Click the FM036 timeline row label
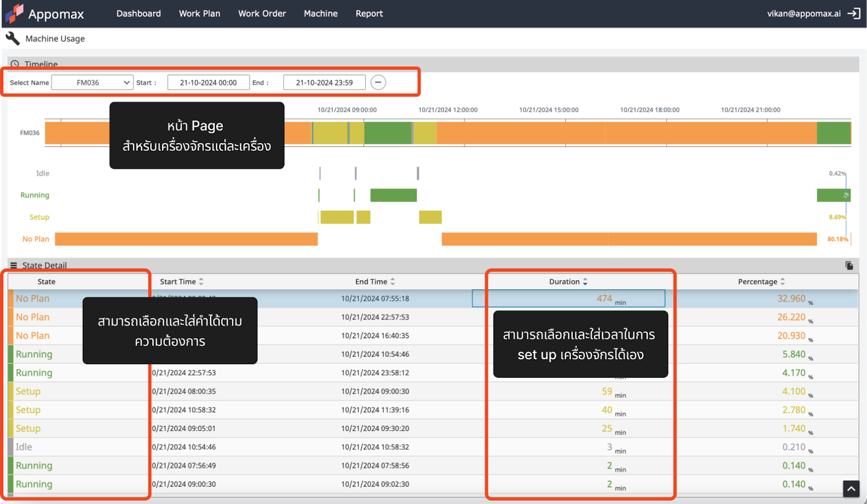This screenshot has width=867, height=504. pos(30,133)
